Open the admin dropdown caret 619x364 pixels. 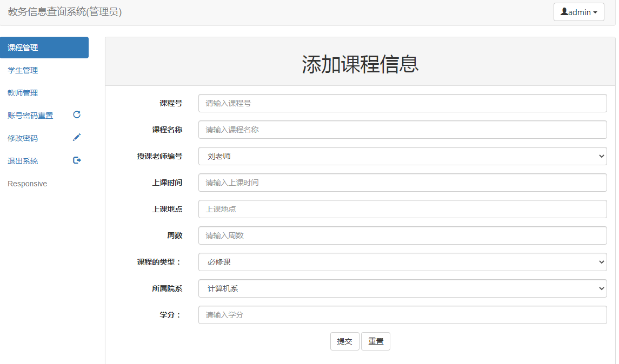(595, 12)
